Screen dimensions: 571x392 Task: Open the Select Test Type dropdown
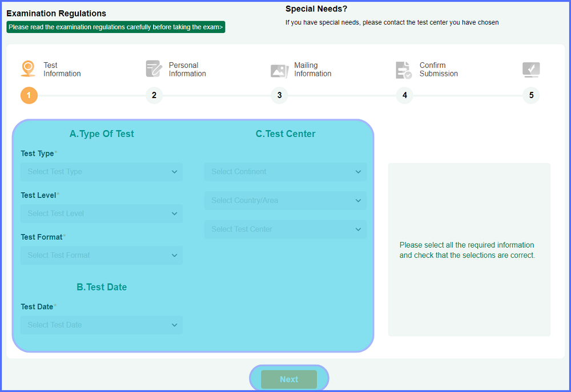102,172
